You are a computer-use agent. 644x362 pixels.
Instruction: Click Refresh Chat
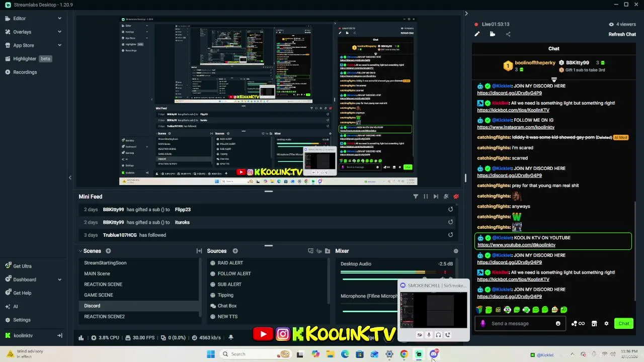point(622,34)
